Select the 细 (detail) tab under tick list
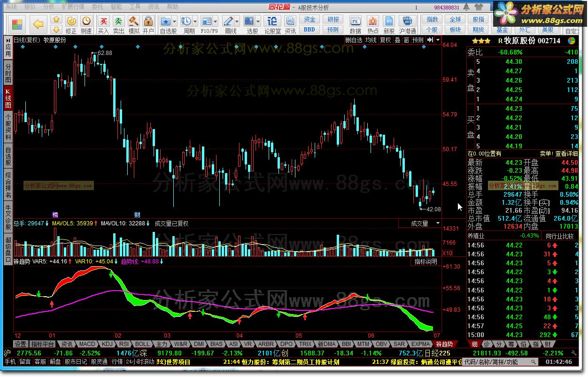 coord(475,344)
